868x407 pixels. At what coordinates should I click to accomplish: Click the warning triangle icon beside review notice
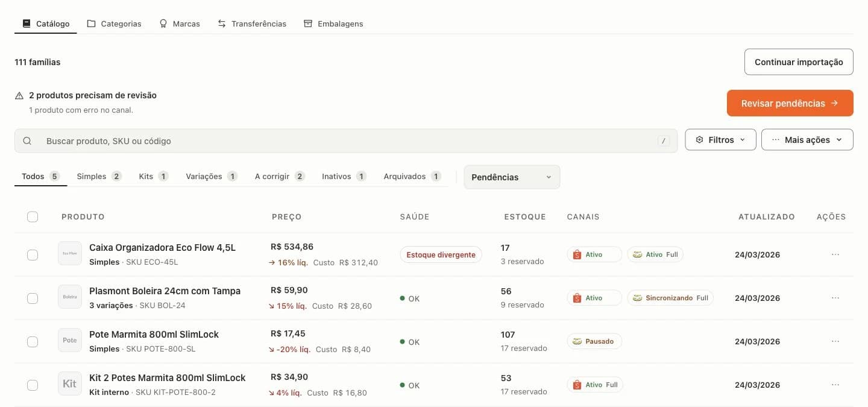[19, 95]
